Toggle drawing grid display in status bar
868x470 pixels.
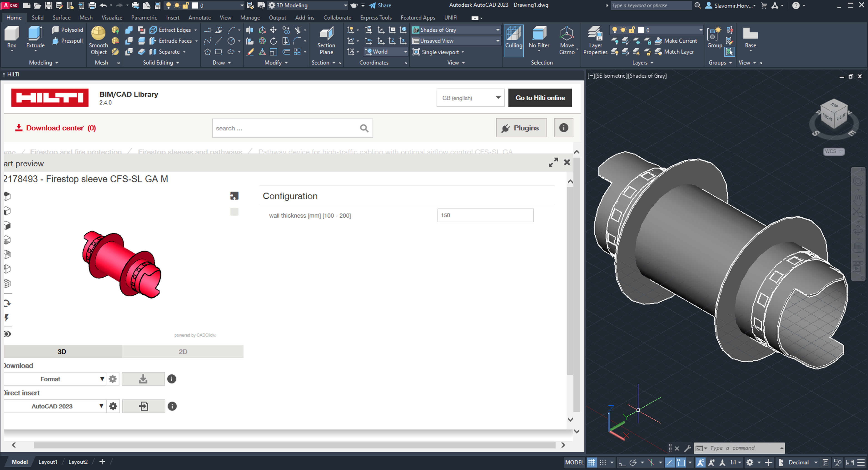click(x=592, y=462)
